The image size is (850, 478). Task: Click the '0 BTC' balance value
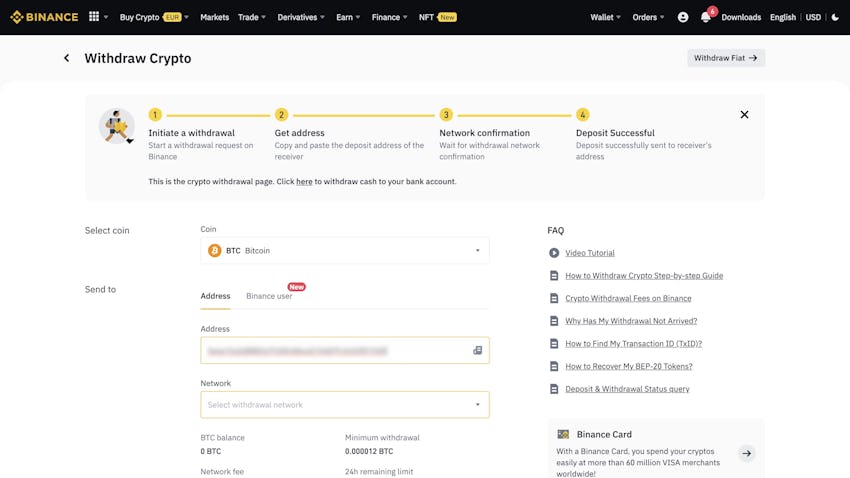point(210,451)
